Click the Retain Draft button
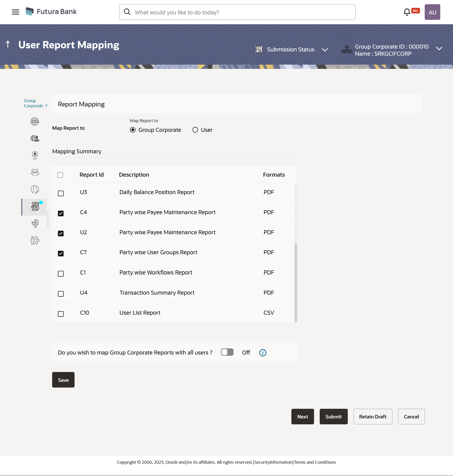The height and width of the screenshot is (476, 453). 372,417
